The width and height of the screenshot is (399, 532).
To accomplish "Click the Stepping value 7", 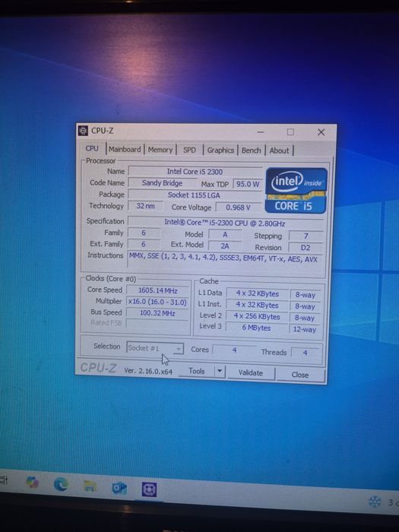I will click(306, 236).
